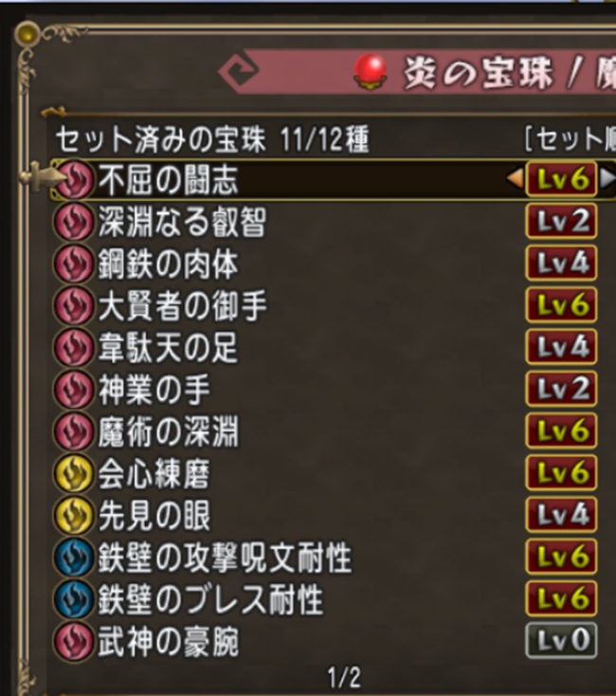
Task: Click the 1/2 page indicator
Action: 344,678
